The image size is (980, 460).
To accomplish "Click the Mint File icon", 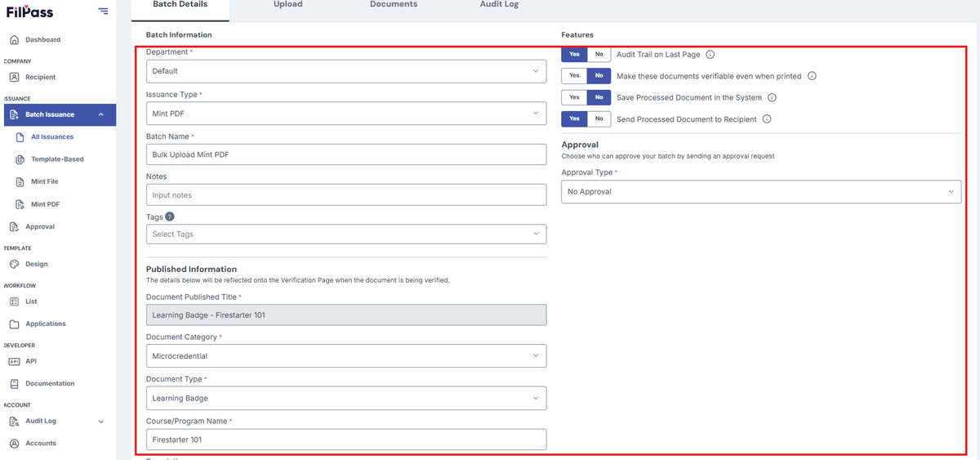I will pos(21,181).
